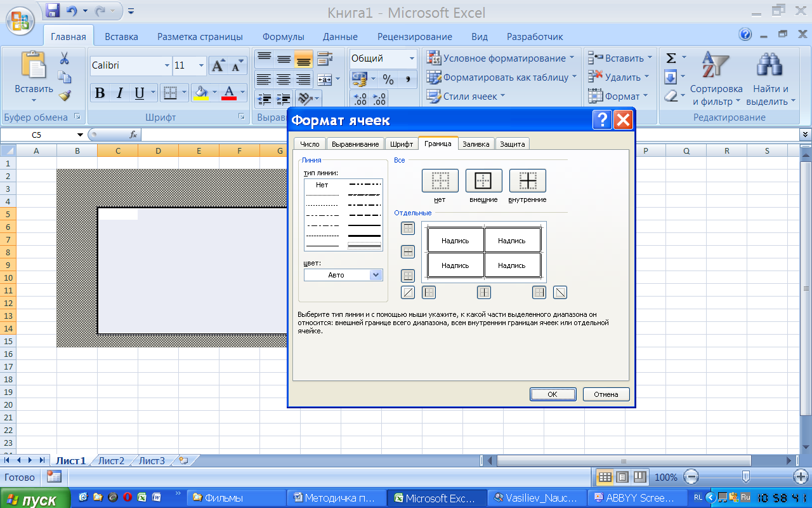This screenshot has width=812, height=508.
Task: Click the Clear eraser icon
Action: pyautogui.click(x=671, y=97)
